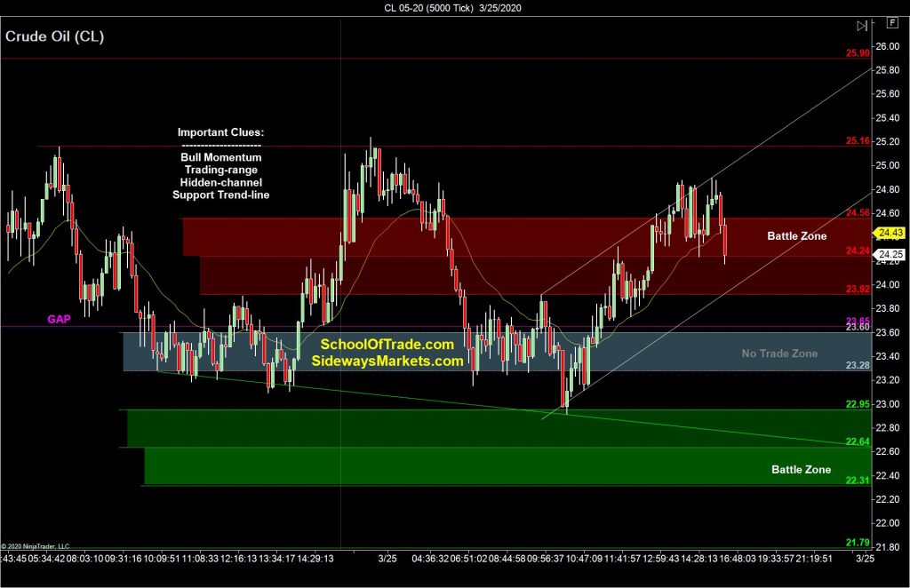Click the Support Trend-line text
This screenshot has height=588, width=910.
[x=220, y=195]
